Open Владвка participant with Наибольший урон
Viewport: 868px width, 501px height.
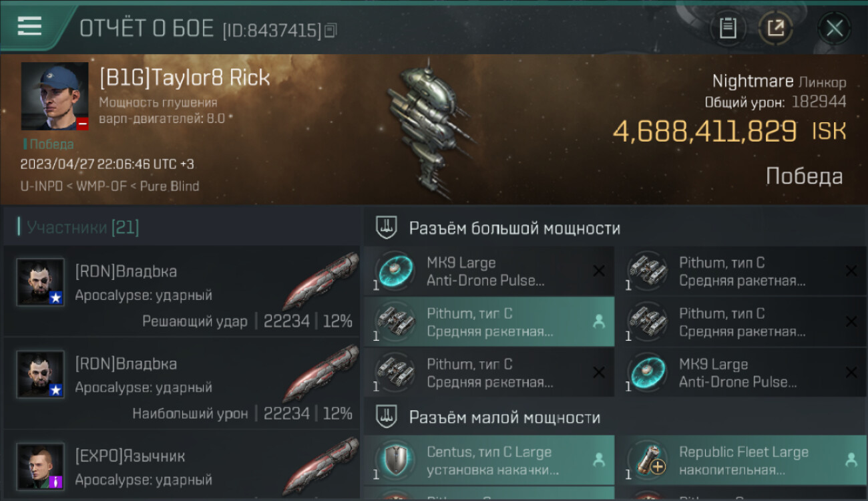[x=182, y=383]
